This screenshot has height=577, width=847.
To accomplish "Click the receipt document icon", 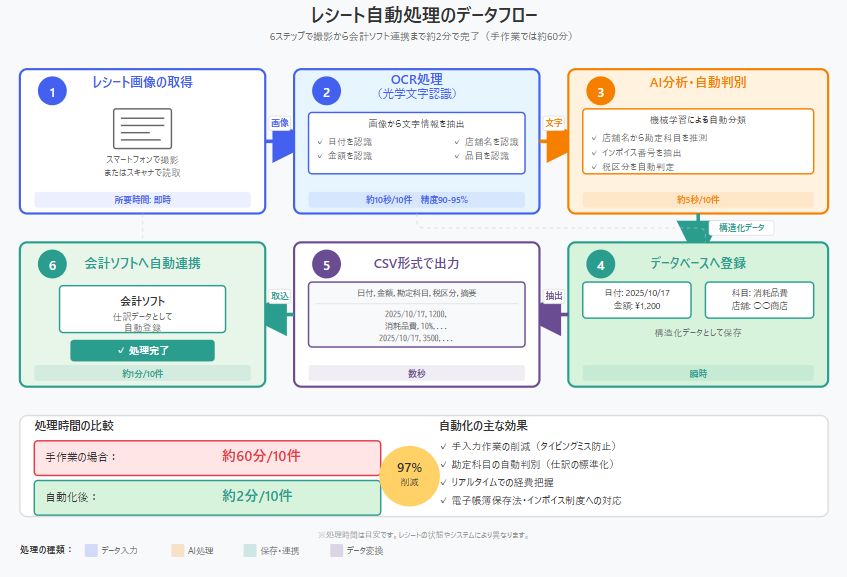I will coord(142,129).
